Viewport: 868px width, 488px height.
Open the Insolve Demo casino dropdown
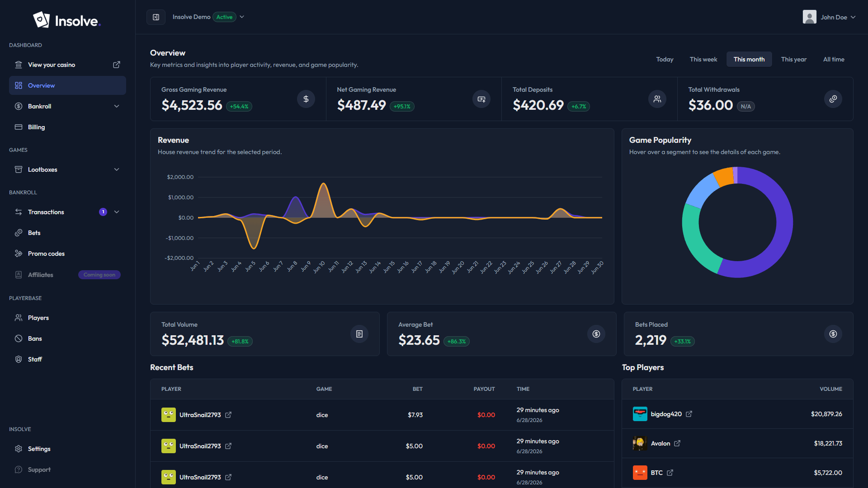pos(208,17)
